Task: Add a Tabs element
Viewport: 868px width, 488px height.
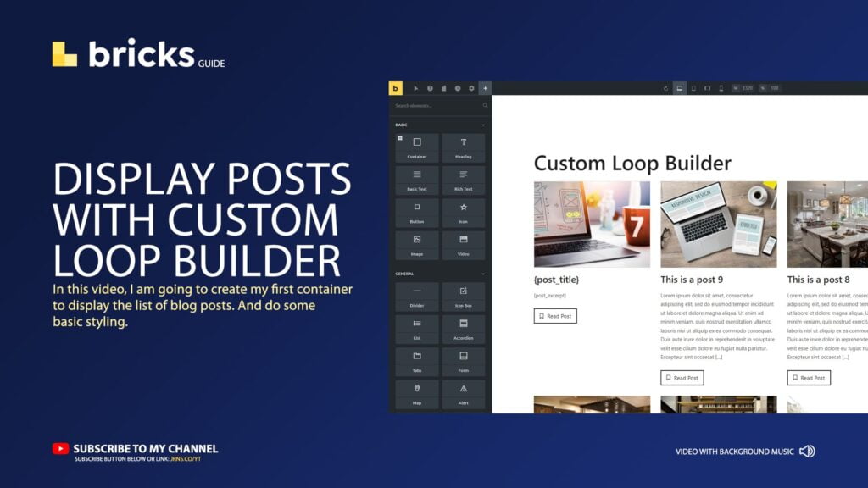Action: pyautogui.click(x=417, y=362)
